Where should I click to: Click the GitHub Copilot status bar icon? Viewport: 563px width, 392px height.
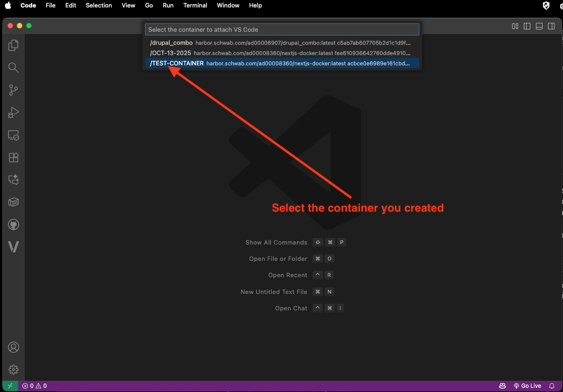502,386
